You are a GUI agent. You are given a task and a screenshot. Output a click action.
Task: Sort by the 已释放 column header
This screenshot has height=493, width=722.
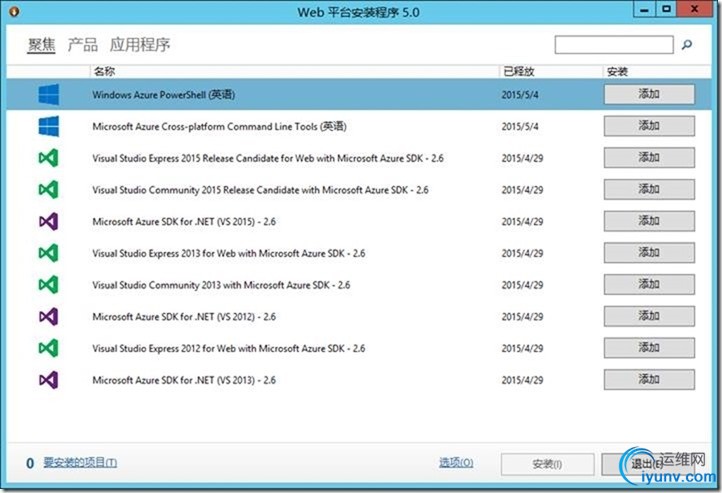(x=551, y=71)
